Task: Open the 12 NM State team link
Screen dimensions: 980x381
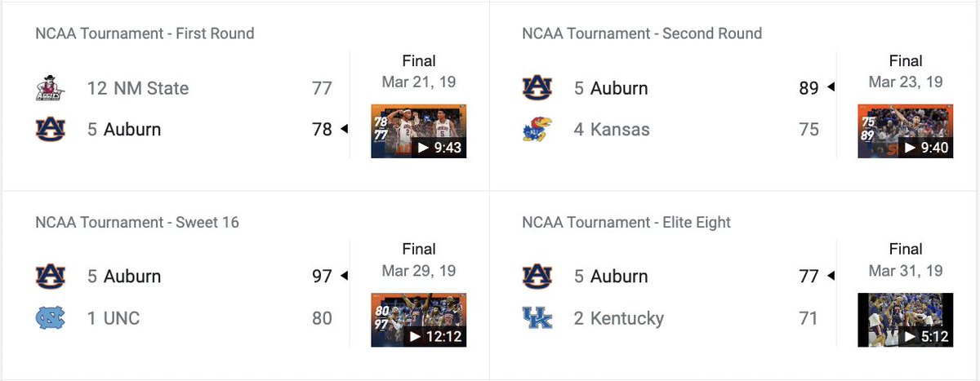Action: [x=138, y=88]
